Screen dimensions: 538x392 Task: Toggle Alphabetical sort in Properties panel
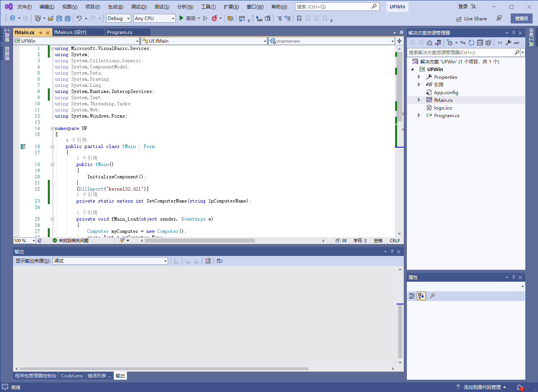421,296
